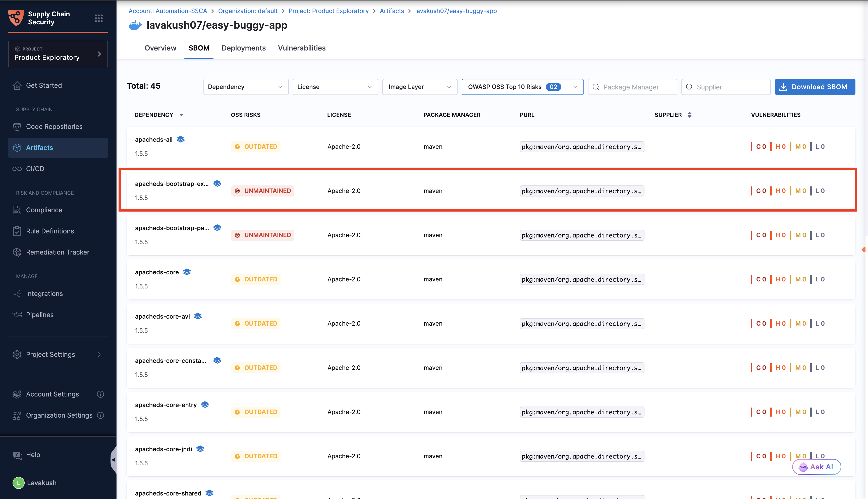Expand the License filter dropdown
The image size is (868, 499).
335,87
